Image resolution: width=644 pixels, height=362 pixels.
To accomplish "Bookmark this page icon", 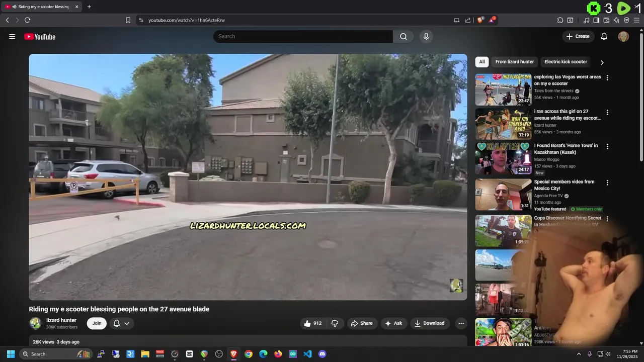I will (128, 20).
